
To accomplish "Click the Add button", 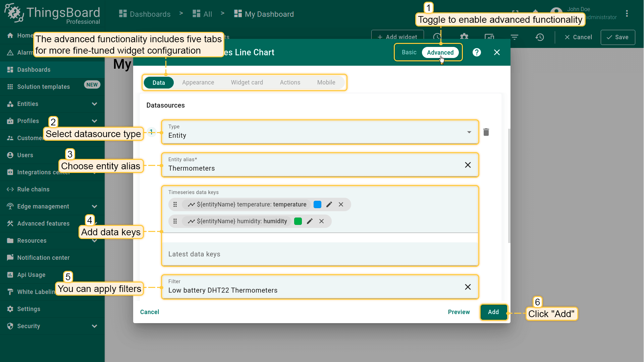I will [493, 312].
